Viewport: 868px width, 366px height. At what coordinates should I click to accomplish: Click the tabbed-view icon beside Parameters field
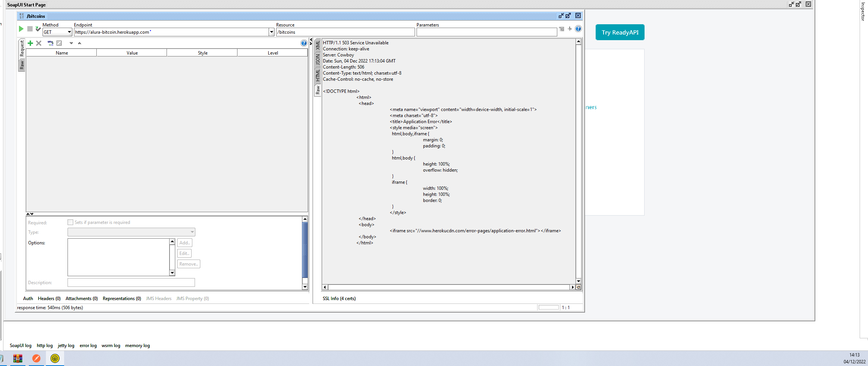(561, 29)
